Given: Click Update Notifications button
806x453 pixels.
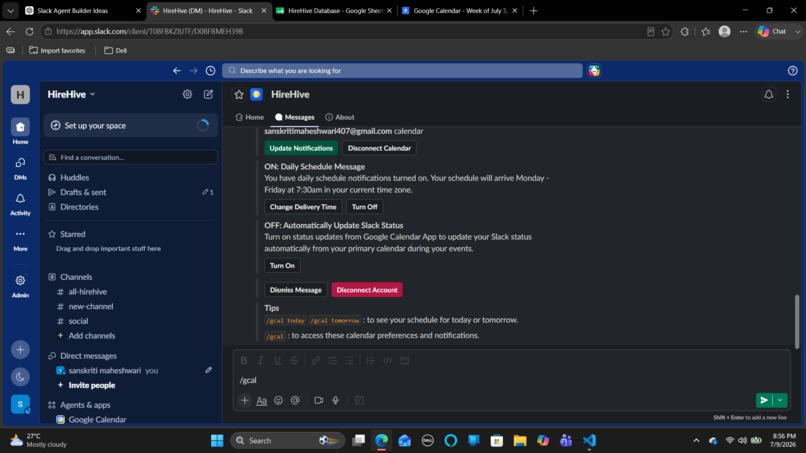Looking at the screenshot, I should click(301, 148).
